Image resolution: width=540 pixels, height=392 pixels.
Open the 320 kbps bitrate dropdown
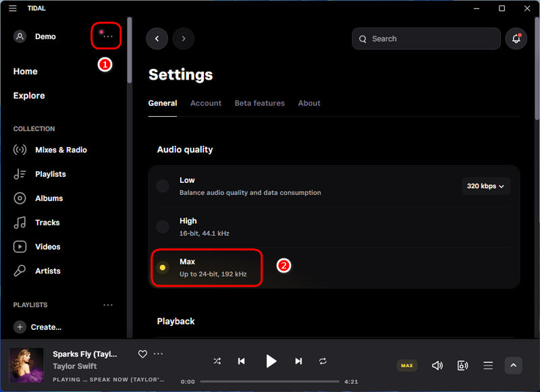485,186
